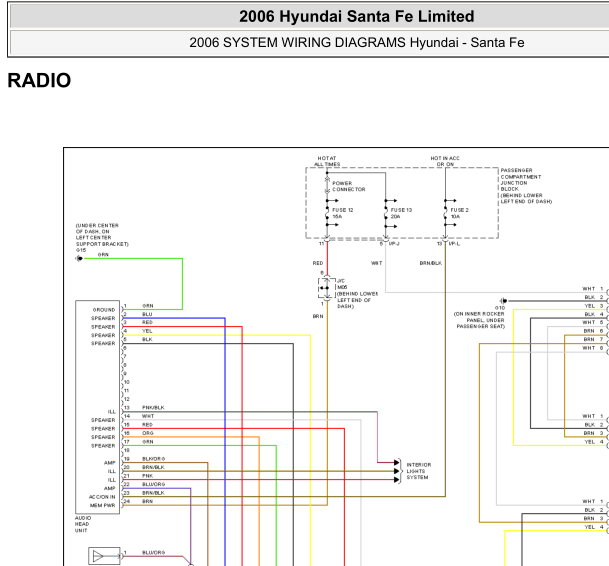Screen dimensions: 609x566
Task: Click the 'BLK/ORG' wire label at pin 19
Action: (x=153, y=459)
